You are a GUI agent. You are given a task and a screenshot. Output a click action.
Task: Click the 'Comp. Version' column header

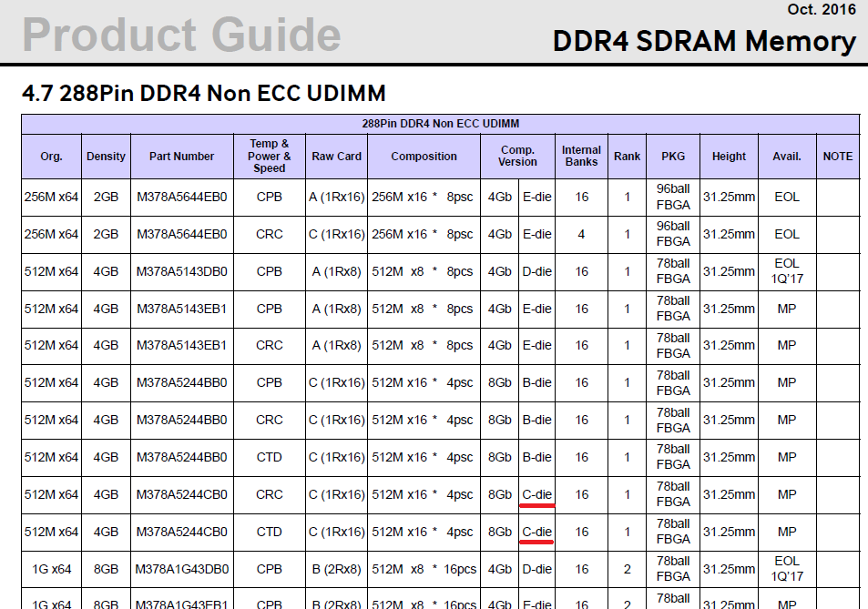click(517, 156)
